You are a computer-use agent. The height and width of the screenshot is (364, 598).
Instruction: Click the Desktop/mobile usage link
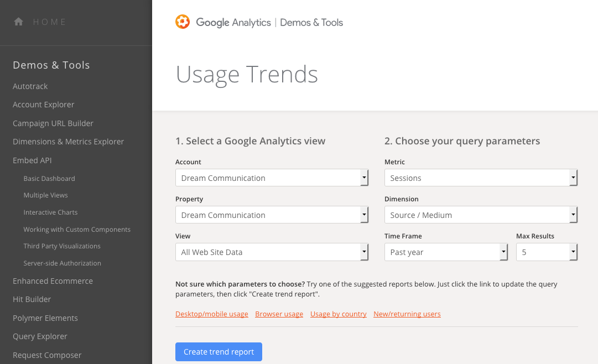[x=212, y=314]
